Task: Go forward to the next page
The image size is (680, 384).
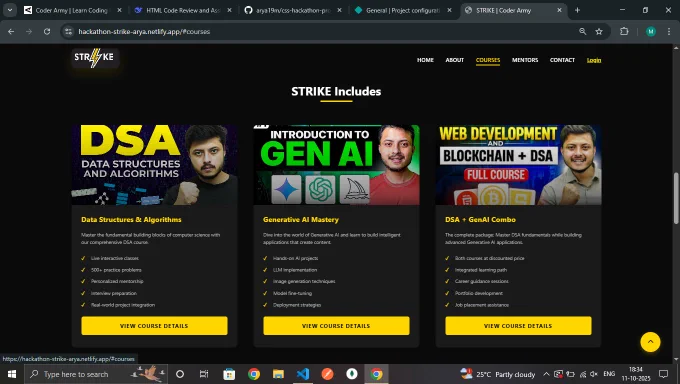Action: click(x=29, y=31)
